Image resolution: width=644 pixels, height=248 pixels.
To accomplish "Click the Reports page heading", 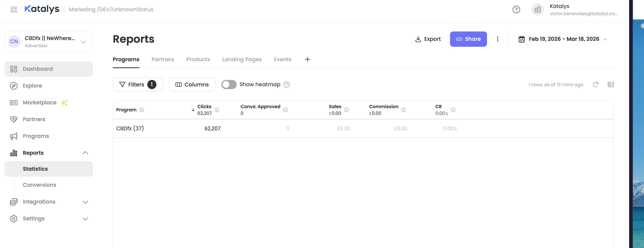I will coord(134,39).
